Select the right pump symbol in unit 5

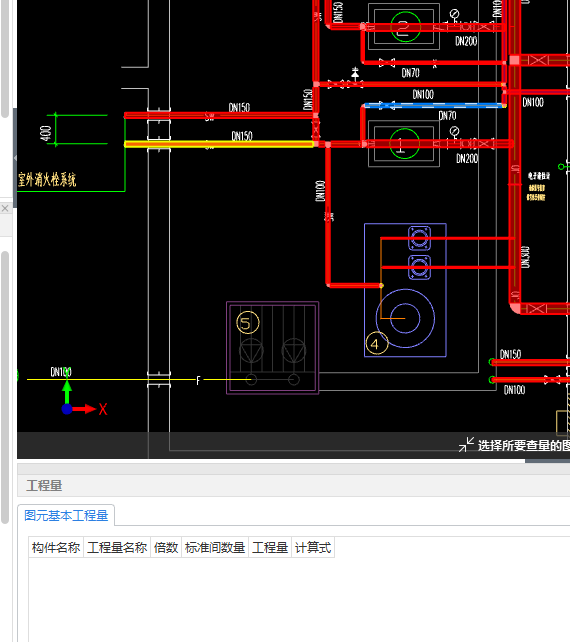[x=294, y=351]
